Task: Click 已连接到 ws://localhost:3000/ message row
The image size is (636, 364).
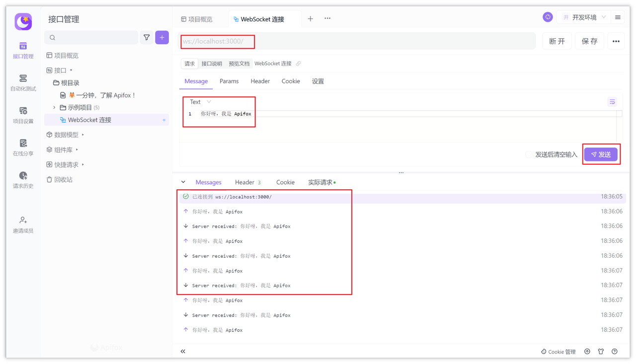Action: coord(402,197)
